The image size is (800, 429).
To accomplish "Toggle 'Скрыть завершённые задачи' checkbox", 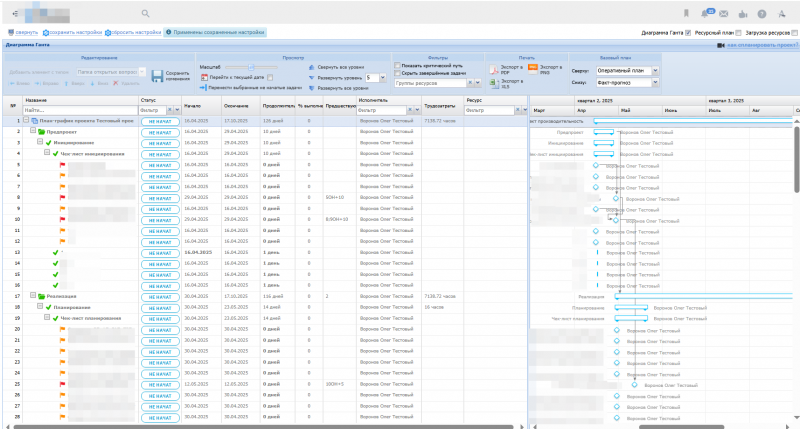I will click(x=398, y=74).
